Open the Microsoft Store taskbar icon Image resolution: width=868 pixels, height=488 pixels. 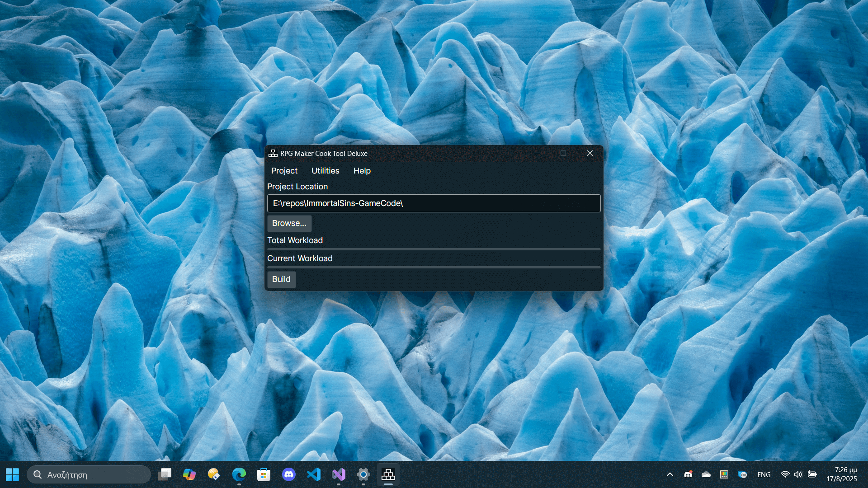tap(264, 474)
